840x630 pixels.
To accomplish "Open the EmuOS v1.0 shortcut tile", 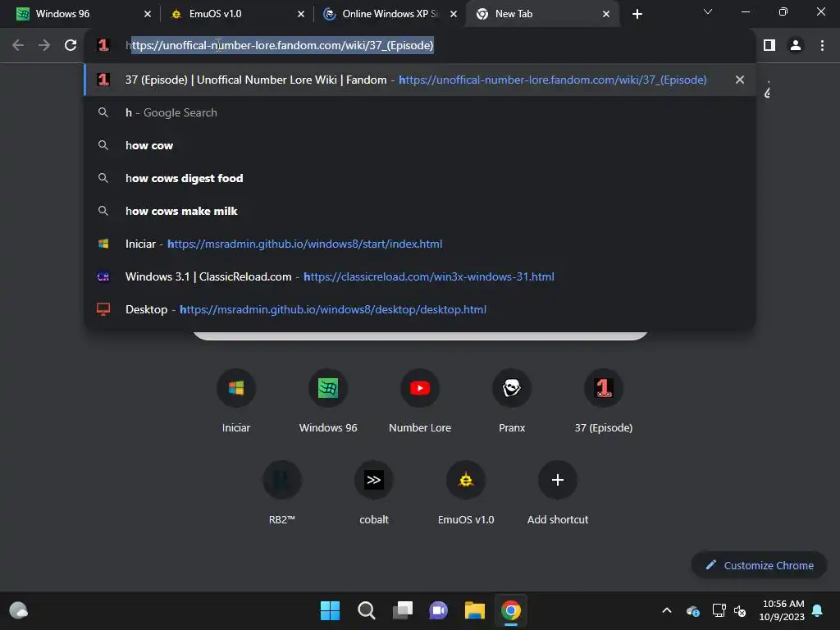I will pos(466,492).
